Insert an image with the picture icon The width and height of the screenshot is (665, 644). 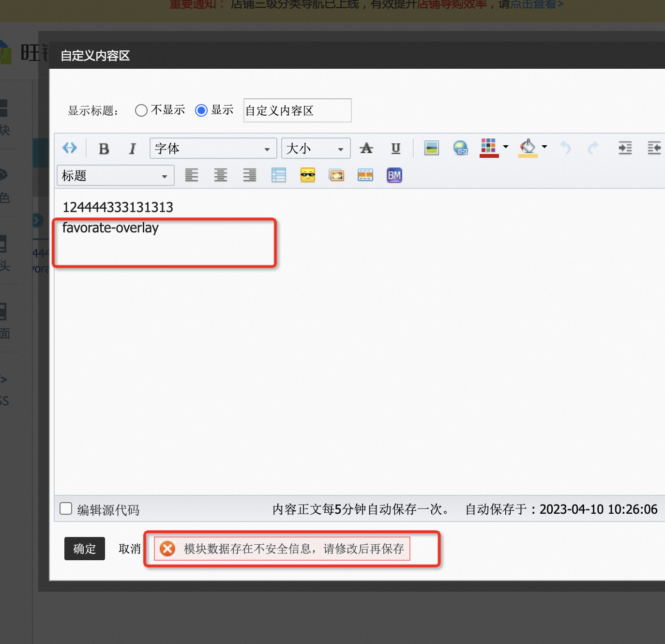(x=431, y=148)
